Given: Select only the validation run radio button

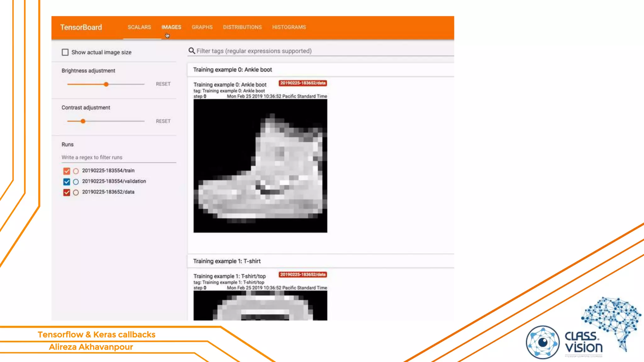Looking at the screenshot, I should point(76,182).
